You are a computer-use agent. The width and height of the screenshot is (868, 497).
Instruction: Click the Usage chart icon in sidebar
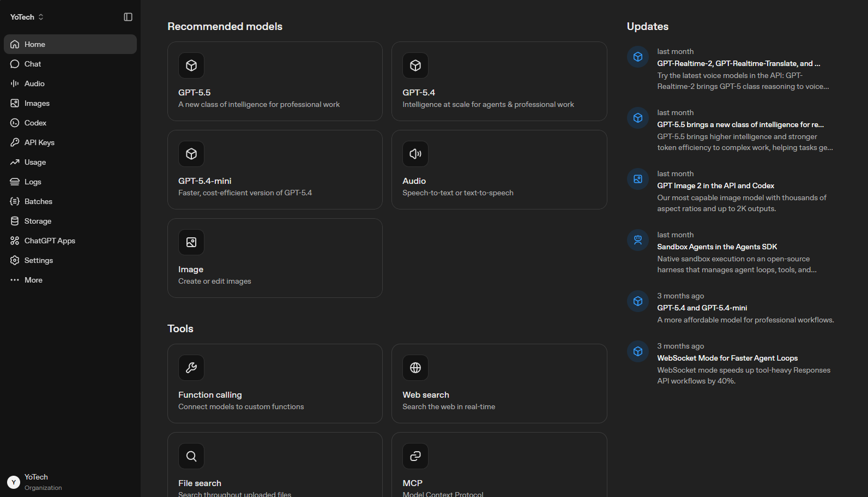(15, 162)
